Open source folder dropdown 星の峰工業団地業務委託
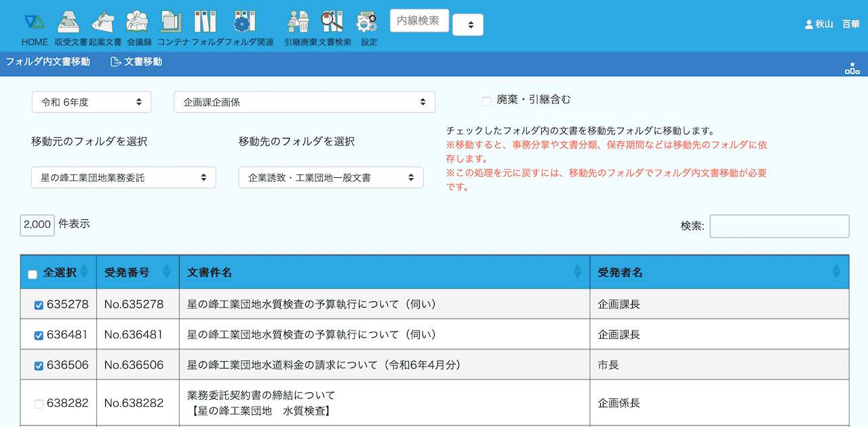The height and width of the screenshot is (427, 868). (x=123, y=178)
